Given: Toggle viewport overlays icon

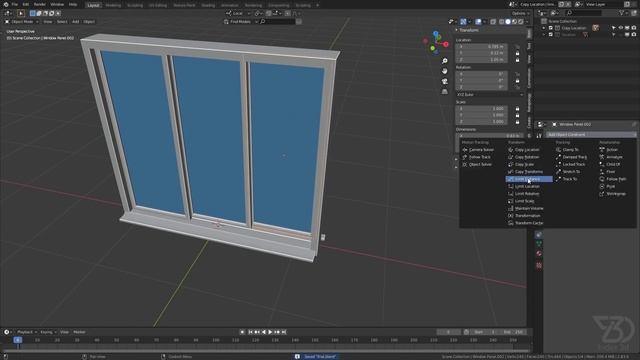Looking at the screenshot, I should (478, 22).
